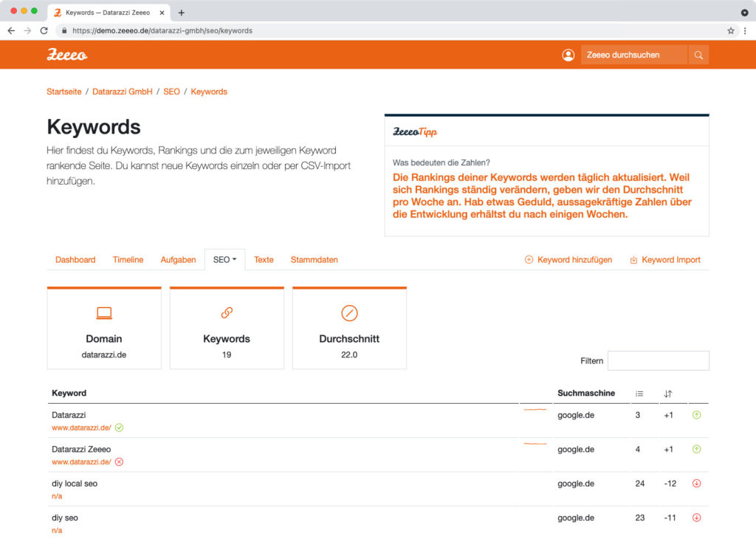Click google.de in the Datarazzi row
This screenshot has width=756, height=539.
576,415
